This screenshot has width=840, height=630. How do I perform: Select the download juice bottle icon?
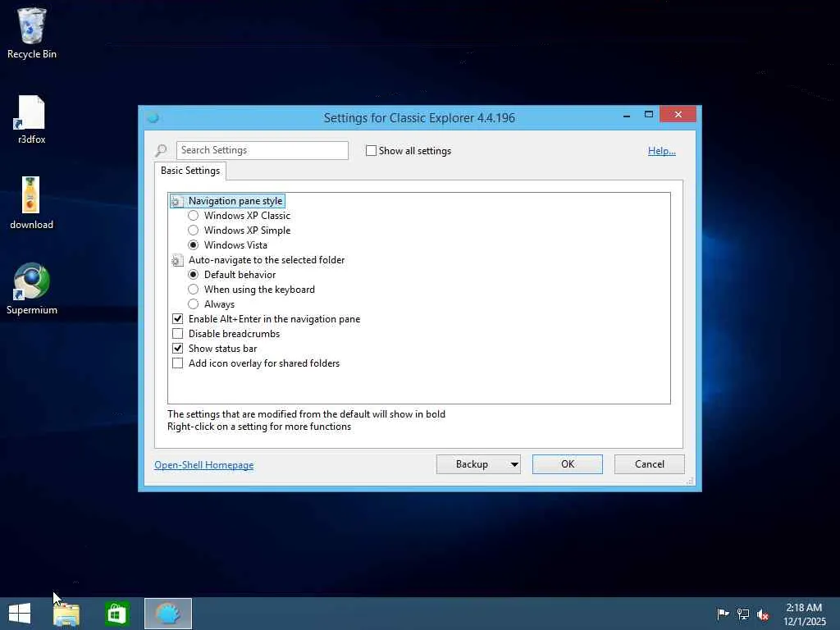coord(31,203)
